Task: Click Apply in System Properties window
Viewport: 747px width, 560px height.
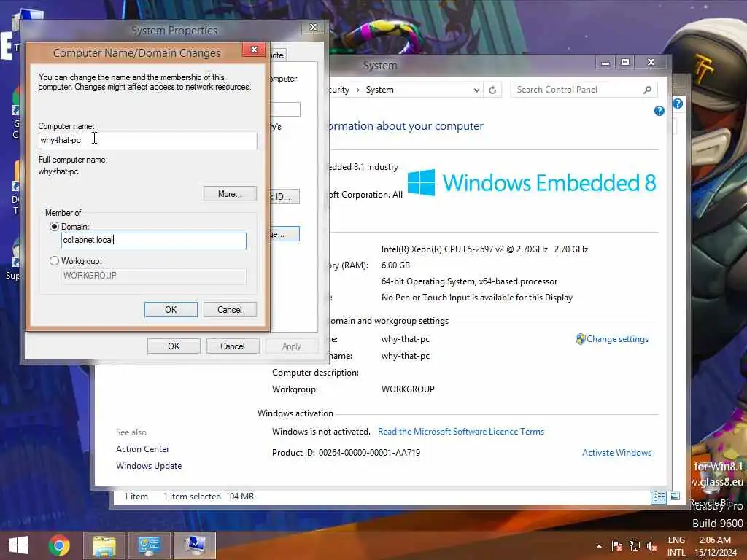Action: click(x=292, y=346)
